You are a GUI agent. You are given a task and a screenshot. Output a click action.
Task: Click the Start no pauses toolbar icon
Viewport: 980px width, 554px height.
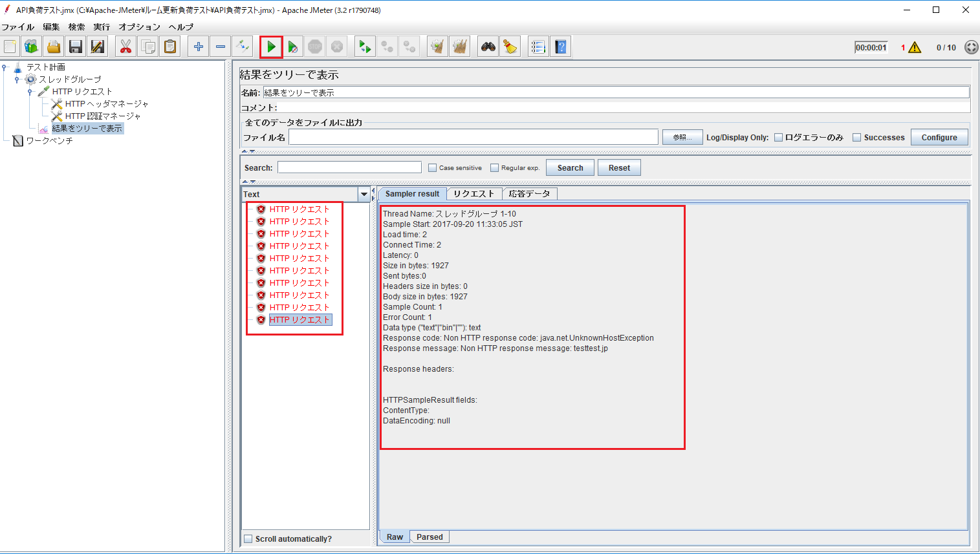(x=293, y=46)
